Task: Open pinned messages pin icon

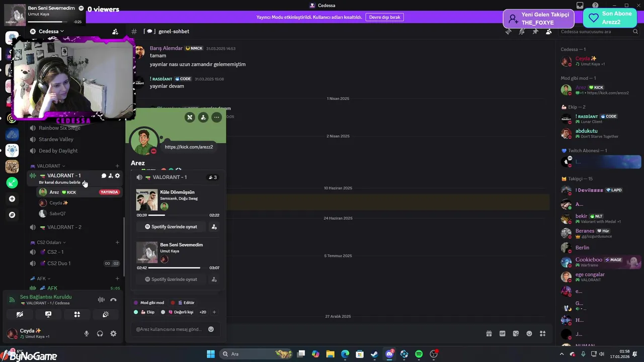Action: pyautogui.click(x=535, y=31)
